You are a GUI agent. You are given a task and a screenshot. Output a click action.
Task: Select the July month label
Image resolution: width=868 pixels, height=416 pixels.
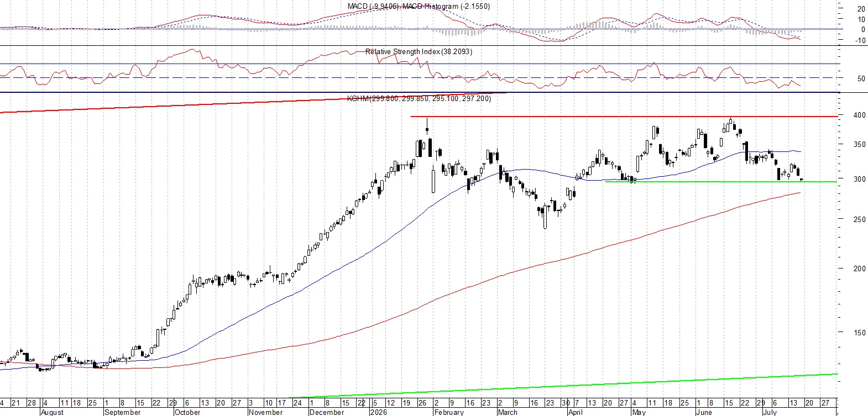770,412
